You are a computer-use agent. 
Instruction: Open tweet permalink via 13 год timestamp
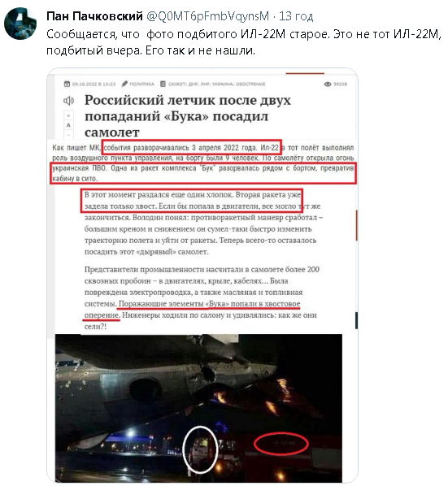(x=296, y=16)
